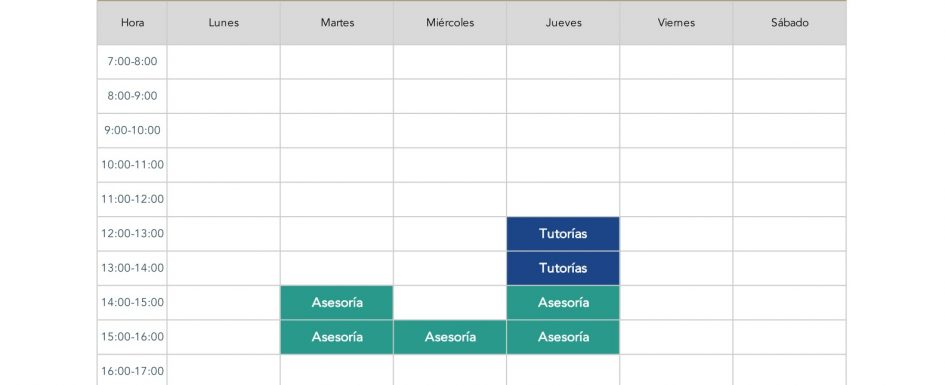The height and width of the screenshot is (385, 945).
Task: Select the Martes Asesoría at 15:00-16:00
Action: point(337,337)
